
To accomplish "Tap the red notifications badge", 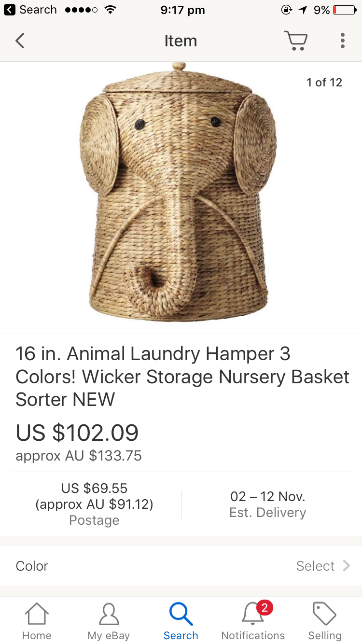I will [x=265, y=607].
